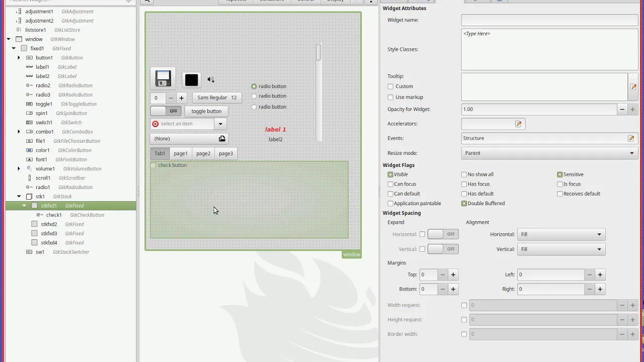
Task: Expand the button1 tree node
Action: (x=19, y=58)
